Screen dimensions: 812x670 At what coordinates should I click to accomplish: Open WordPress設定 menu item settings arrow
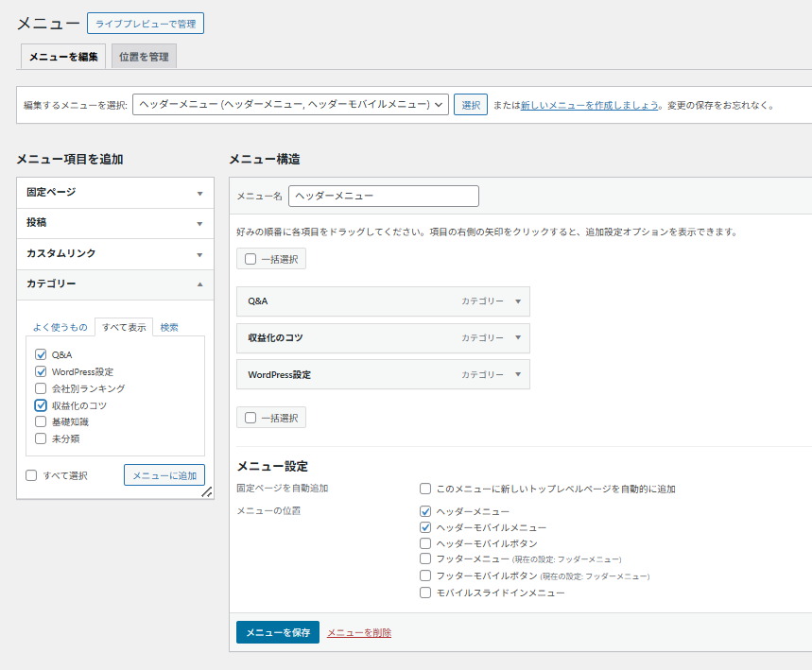(x=518, y=375)
